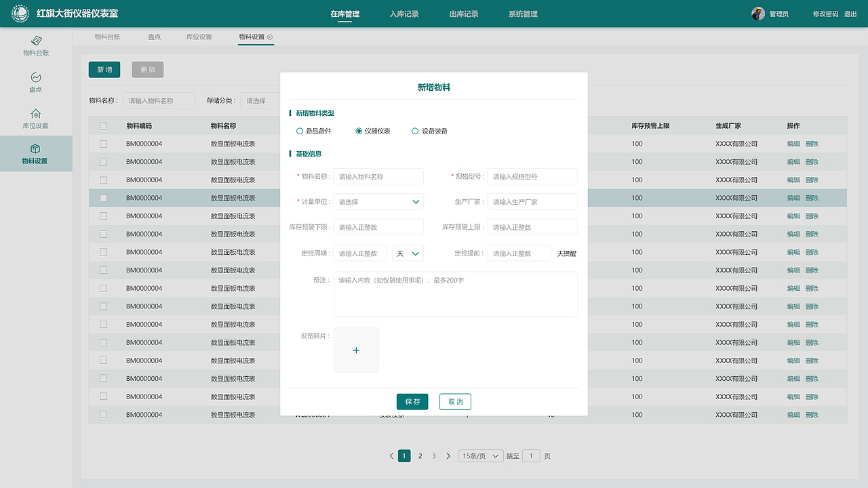Open the 存储分类 filter dropdown

[x=261, y=100]
